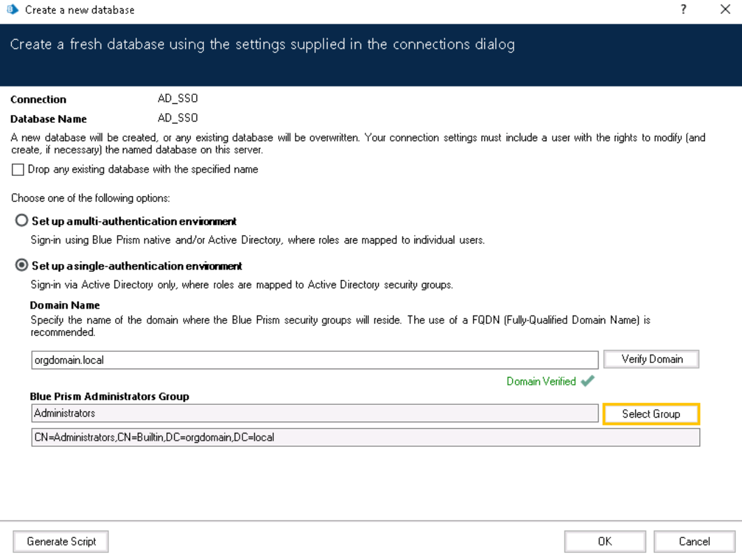This screenshot has height=560, width=742.
Task: Click the Create a new database title text
Action: pyautogui.click(x=80, y=10)
